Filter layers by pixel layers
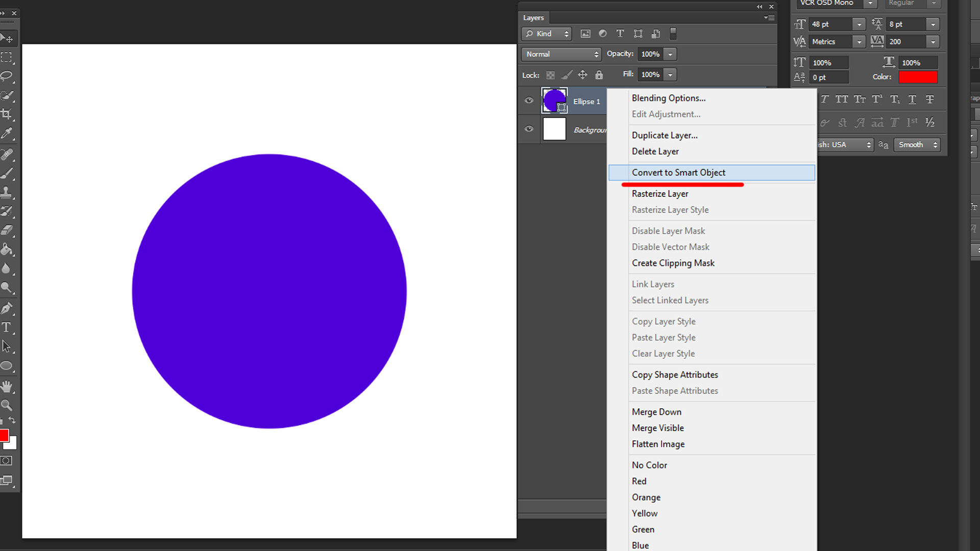The width and height of the screenshot is (980, 551). click(x=585, y=34)
